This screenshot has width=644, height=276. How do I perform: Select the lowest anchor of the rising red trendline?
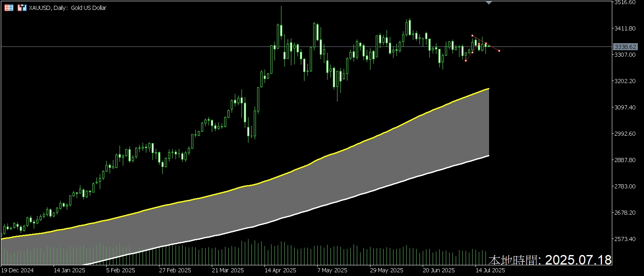click(x=466, y=61)
